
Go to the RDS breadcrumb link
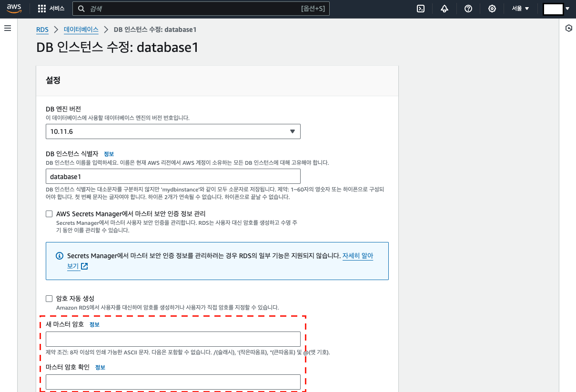[x=42, y=30]
